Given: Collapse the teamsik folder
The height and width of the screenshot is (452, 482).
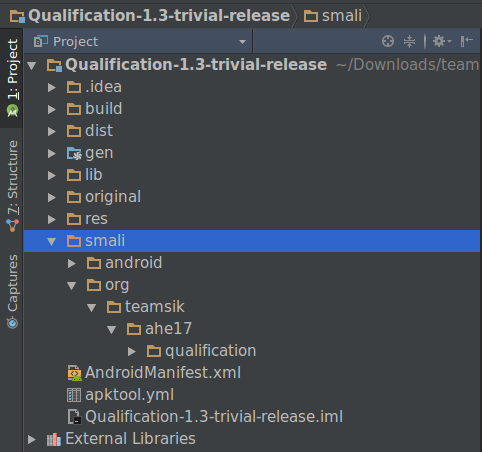Looking at the screenshot, I should coord(92,307).
